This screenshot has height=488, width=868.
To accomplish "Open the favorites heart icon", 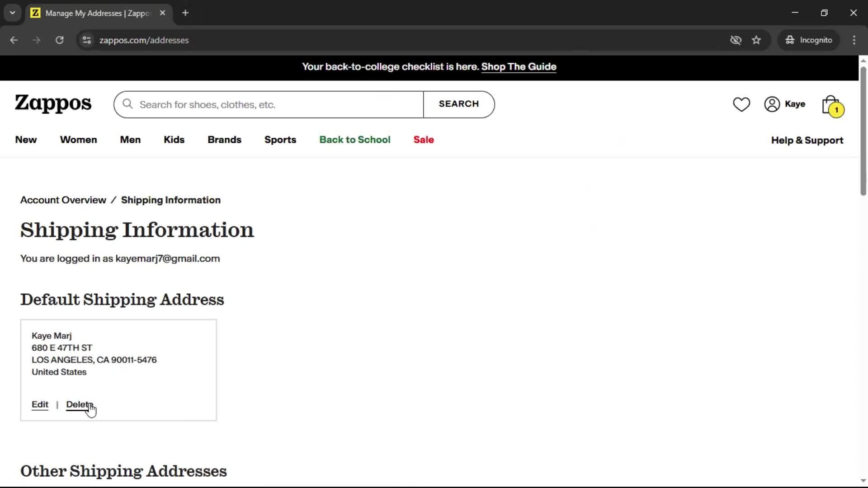I will (741, 104).
